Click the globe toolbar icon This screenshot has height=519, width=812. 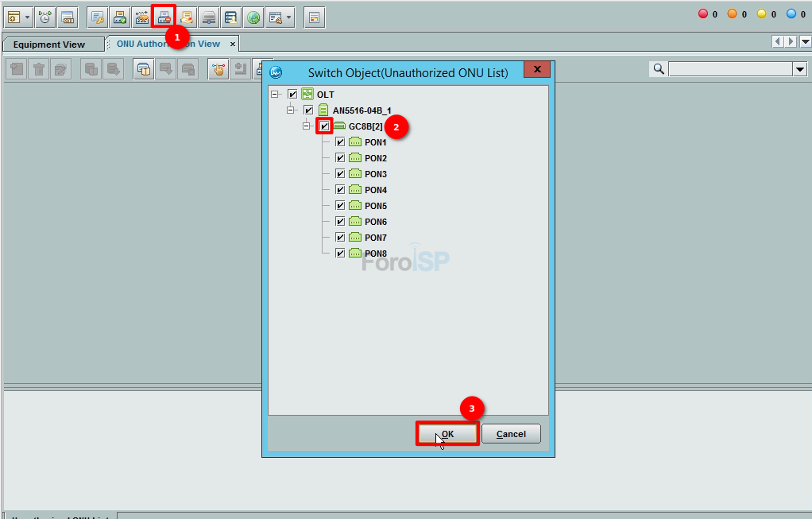point(253,17)
